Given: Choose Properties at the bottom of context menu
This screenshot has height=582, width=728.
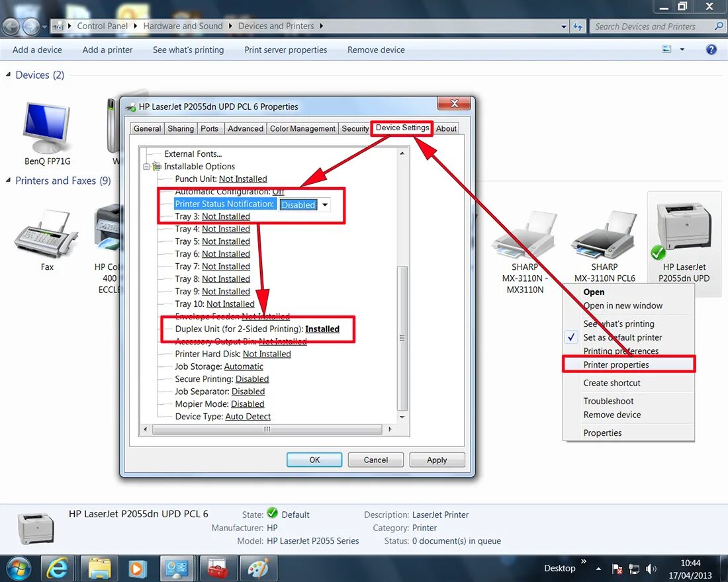Looking at the screenshot, I should [x=629, y=433].
